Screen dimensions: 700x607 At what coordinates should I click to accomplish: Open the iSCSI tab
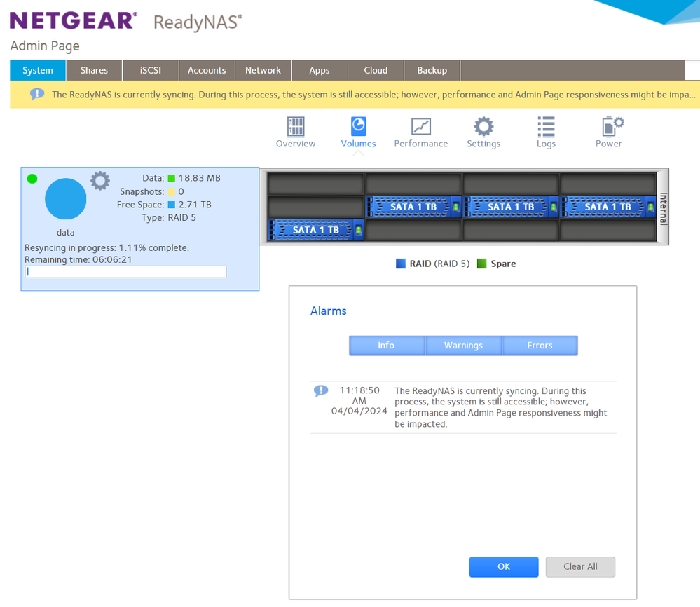click(x=151, y=70)
